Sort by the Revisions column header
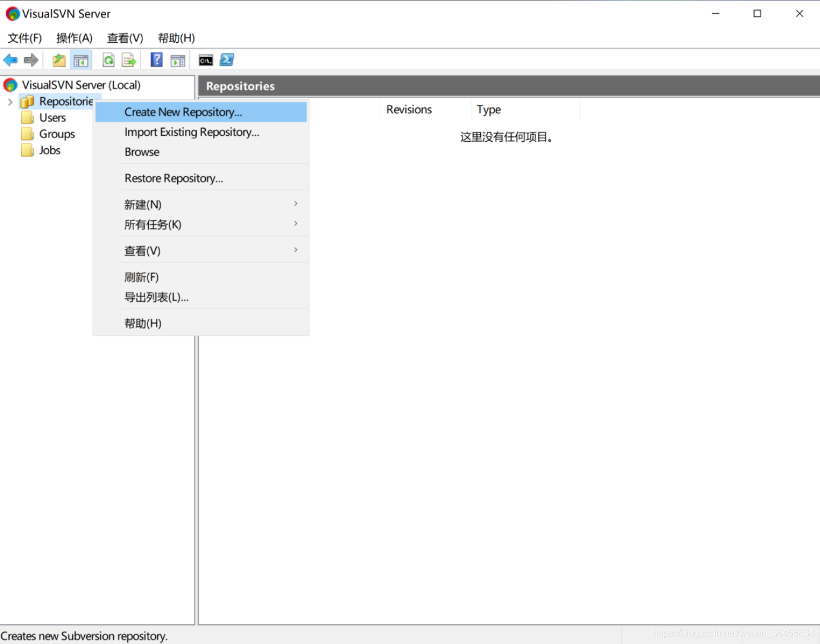The image size is (820, 644). coord(426,109)
